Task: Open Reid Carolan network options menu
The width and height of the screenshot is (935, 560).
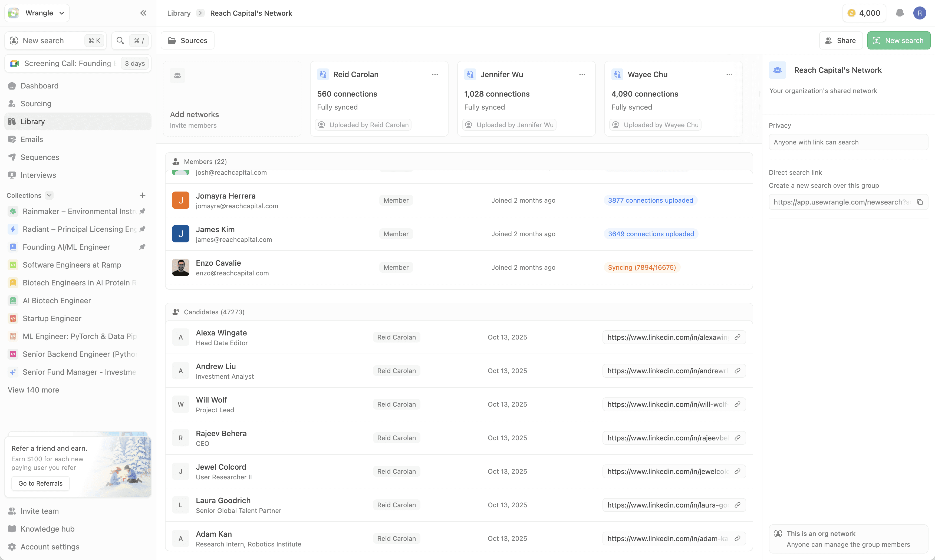Action: click(x=435, y=75)
